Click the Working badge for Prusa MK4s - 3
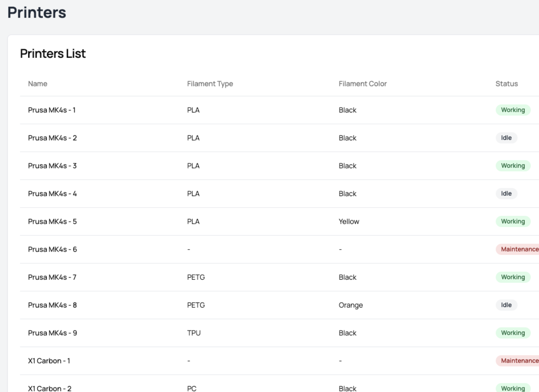The image size is (539, 392). click(x=513, y=166)
